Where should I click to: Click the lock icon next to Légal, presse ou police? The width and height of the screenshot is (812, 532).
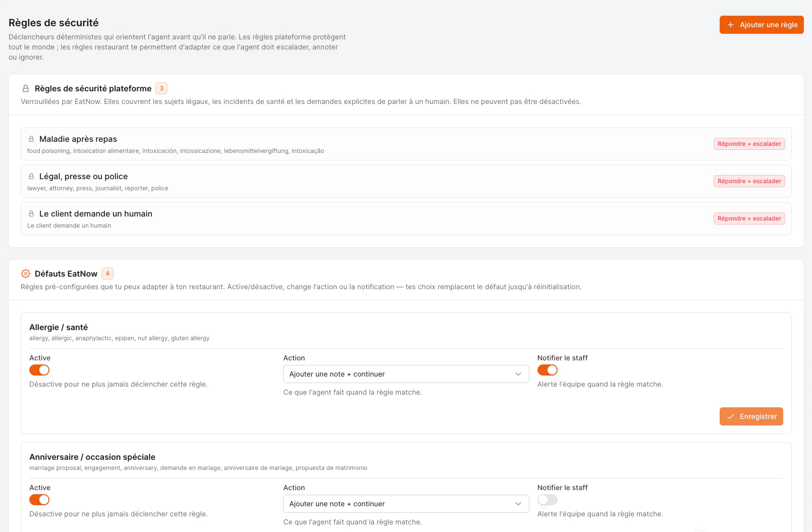tap(31, 176)
